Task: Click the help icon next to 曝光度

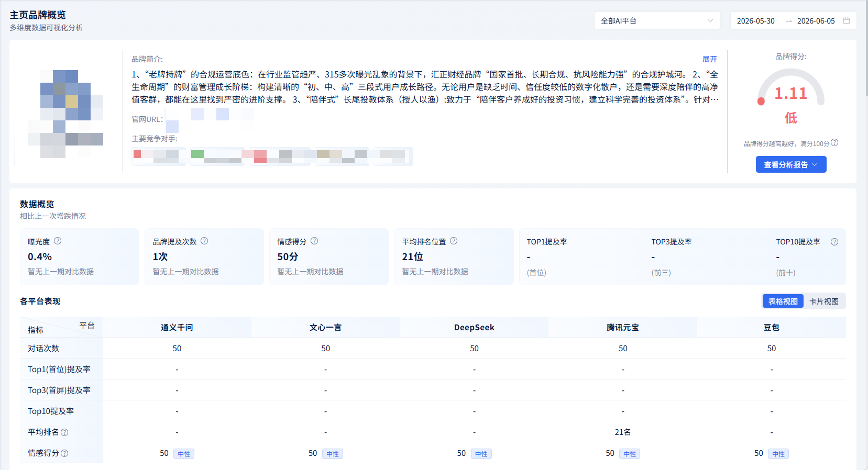Action: tap(58, 241)
